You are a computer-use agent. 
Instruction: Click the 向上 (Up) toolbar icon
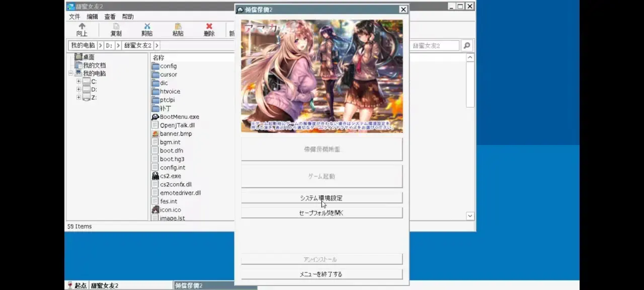82,26
